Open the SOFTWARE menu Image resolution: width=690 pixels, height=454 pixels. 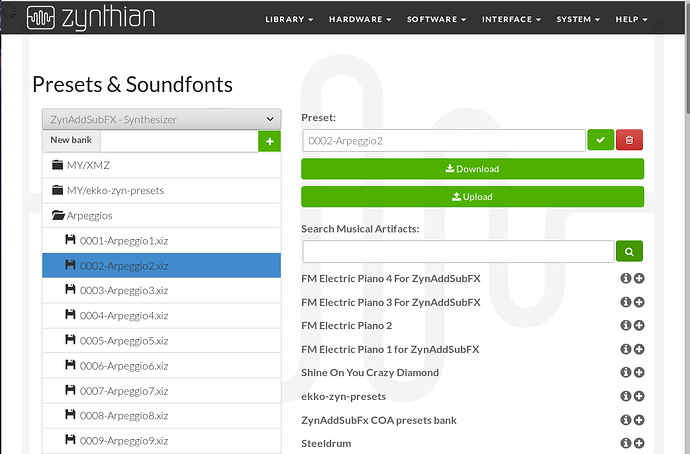(436, 19)
